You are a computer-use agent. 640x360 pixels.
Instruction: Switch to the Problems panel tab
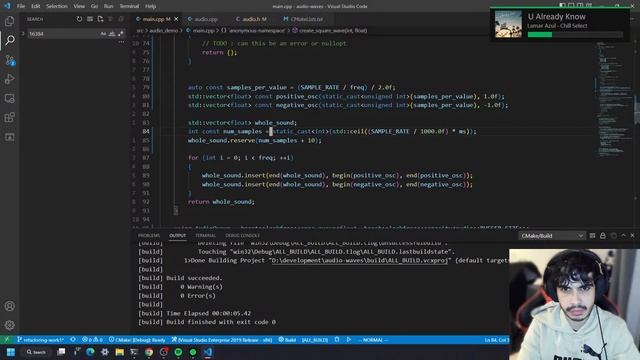(149, 236)
